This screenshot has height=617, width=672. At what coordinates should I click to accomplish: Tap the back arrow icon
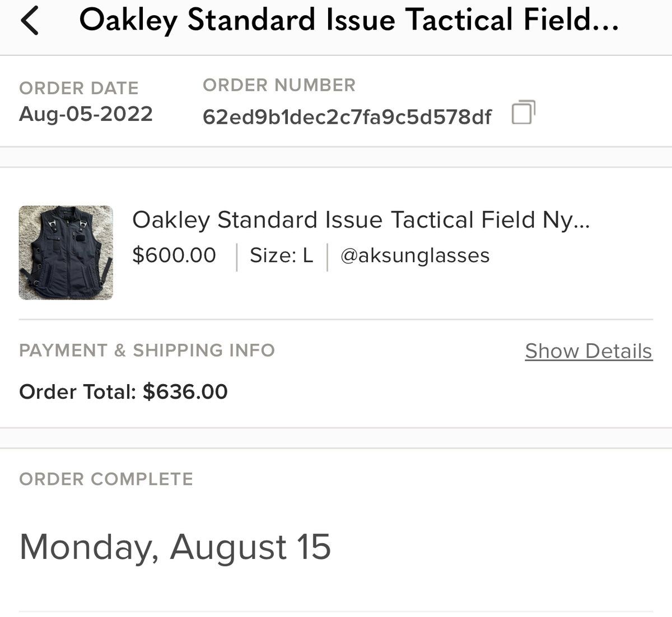pyautogui.click(x=29, y=21)
